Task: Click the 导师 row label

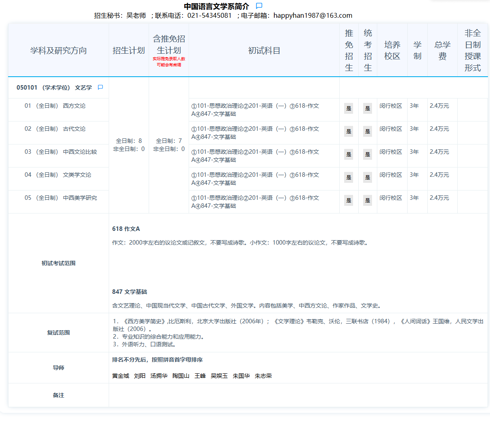Action: 59,368
